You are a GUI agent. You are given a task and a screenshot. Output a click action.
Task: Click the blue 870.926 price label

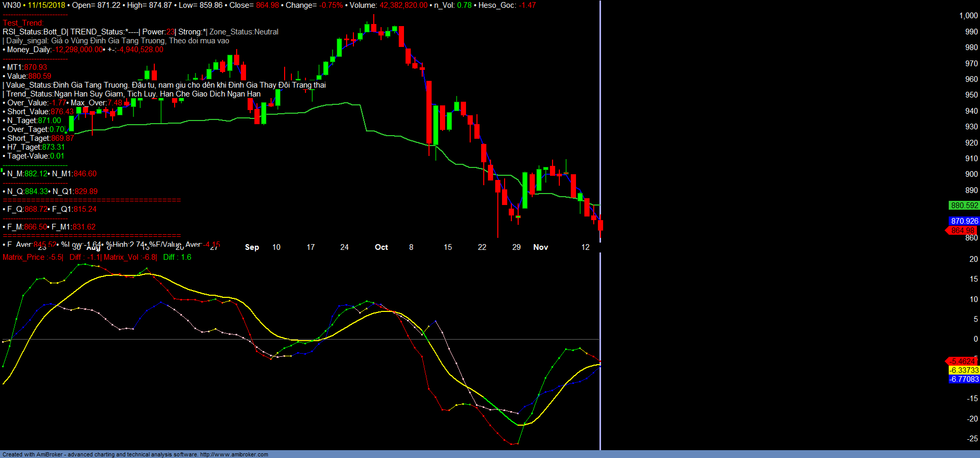964,221
